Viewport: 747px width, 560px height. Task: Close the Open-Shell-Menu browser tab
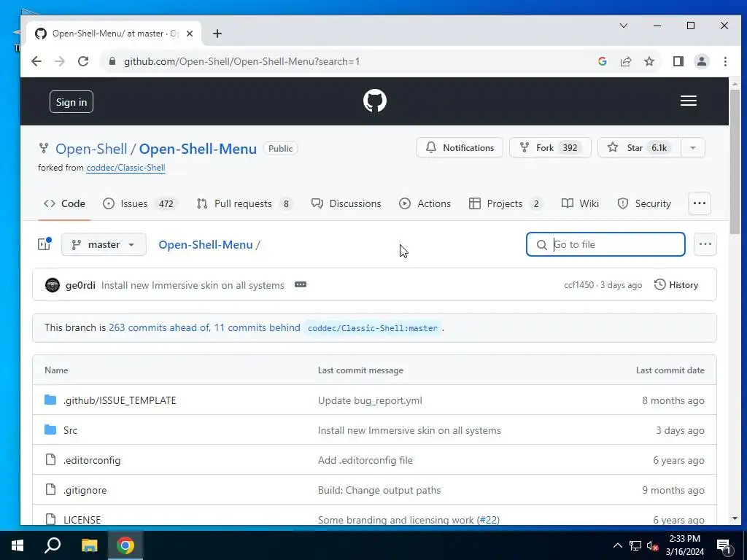pyautogui.click(x=190, y=34)
